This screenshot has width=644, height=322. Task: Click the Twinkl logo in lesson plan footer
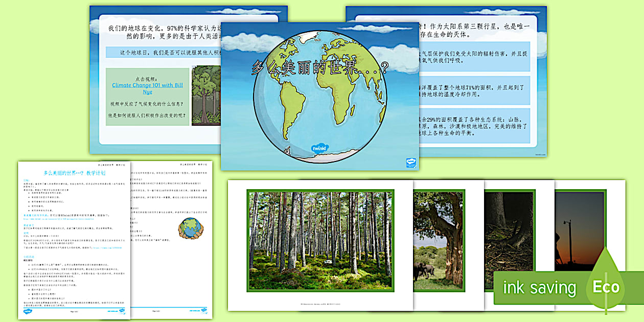click(x=27, y=310)
